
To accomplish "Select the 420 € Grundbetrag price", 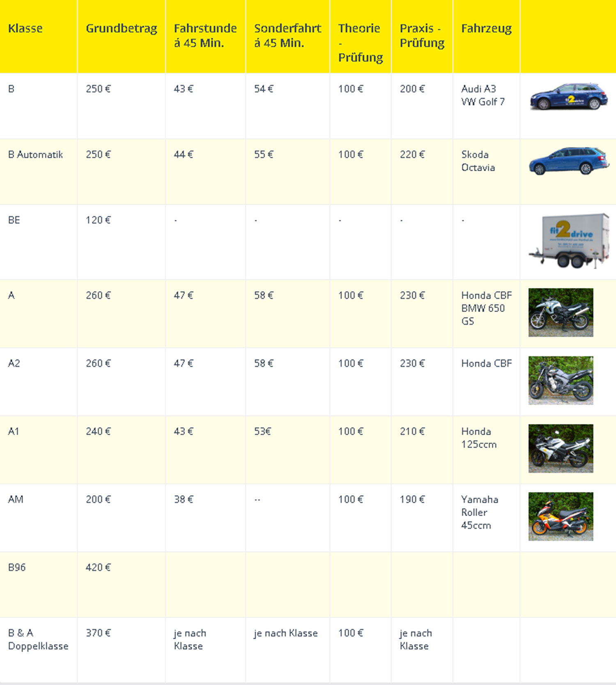I will (x=98, y=567).
